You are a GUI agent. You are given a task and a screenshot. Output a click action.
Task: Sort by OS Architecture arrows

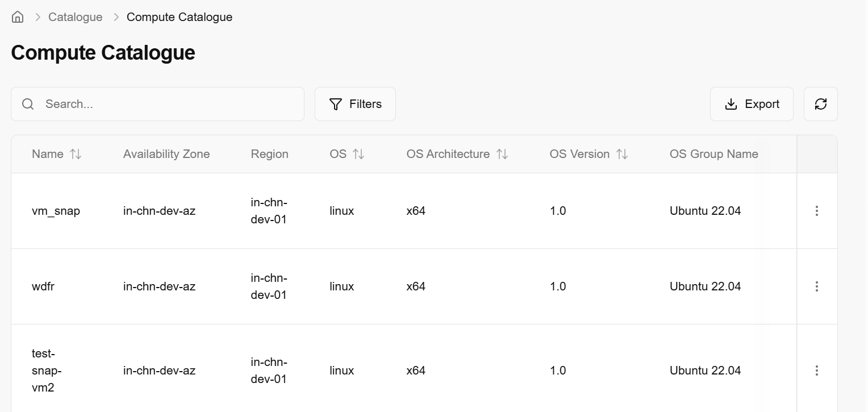click(502, 154)
